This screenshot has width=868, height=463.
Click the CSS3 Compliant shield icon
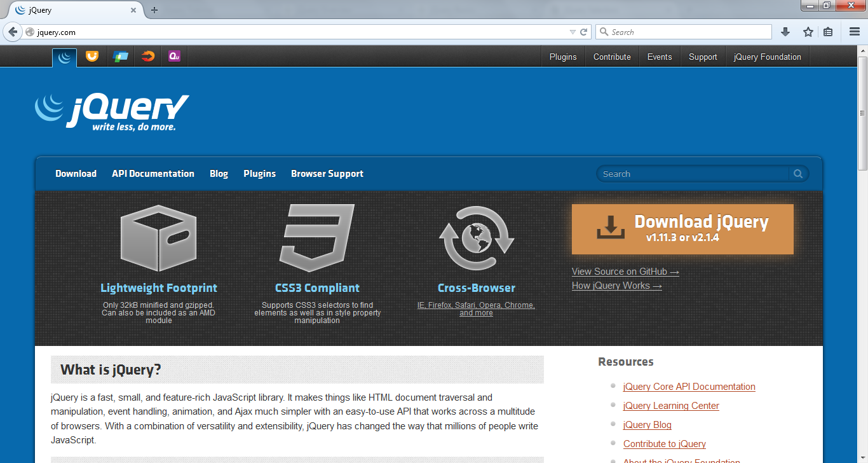317,238
